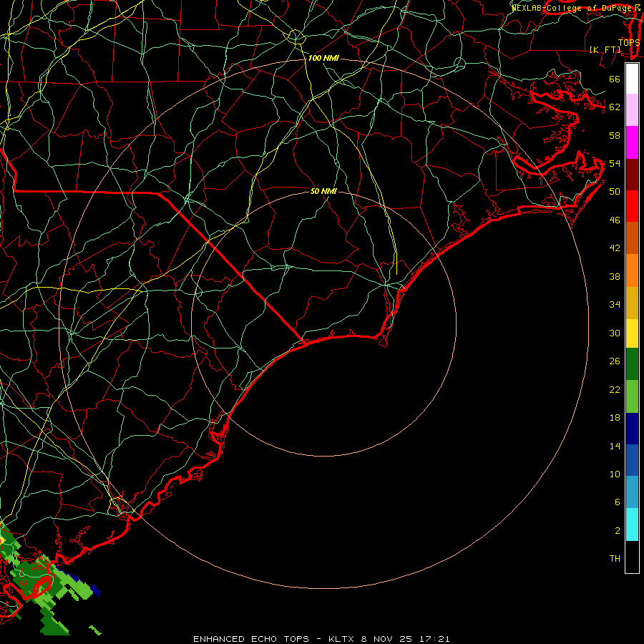Screen dimensions: 644x644
Task: Click the 30 value on the legend
Action: pyautogui.click(x=615, y=333)
